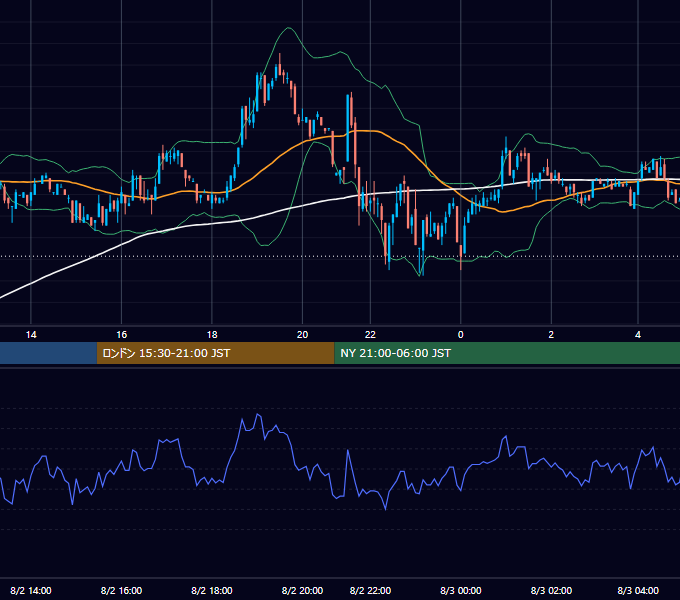Click the '8/3 02:00' label on the oscillator axis
The image size is (680, 600).
pos(551,590)
